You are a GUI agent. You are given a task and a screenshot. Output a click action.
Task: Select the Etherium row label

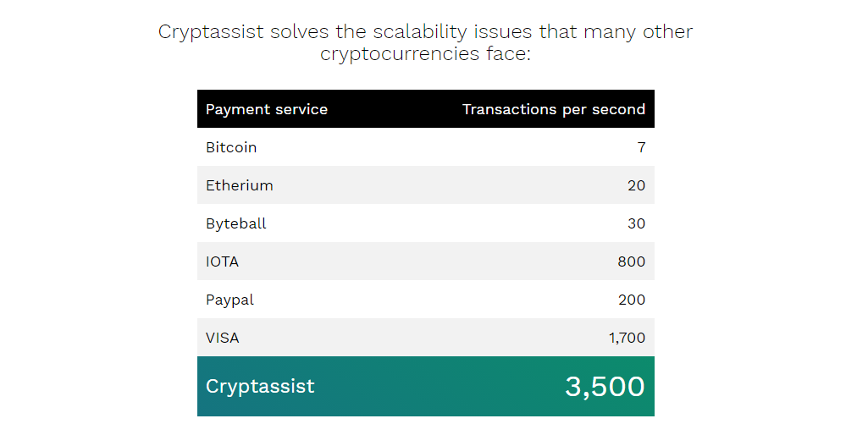click(x=239, y=185)
